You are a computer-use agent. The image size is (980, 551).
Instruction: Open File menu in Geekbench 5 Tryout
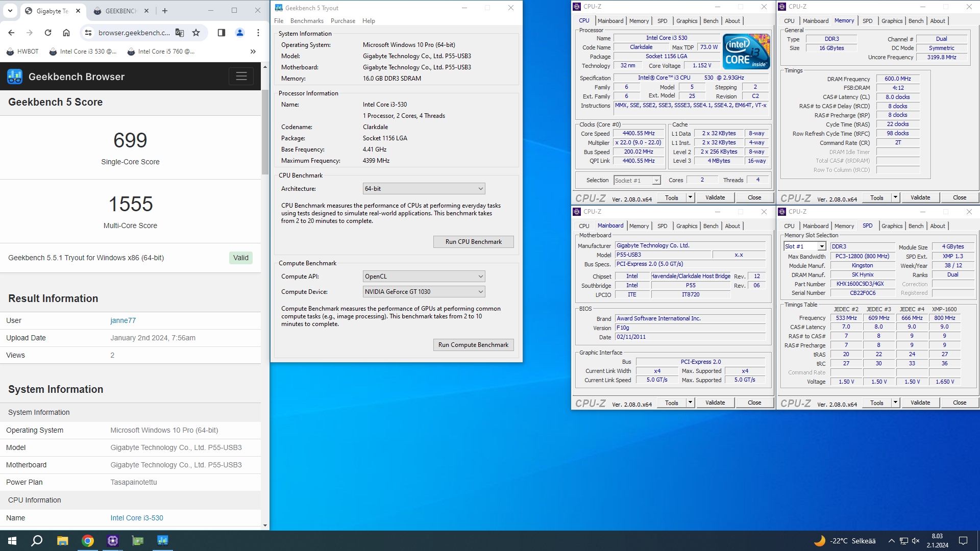[x=279, y=21]
